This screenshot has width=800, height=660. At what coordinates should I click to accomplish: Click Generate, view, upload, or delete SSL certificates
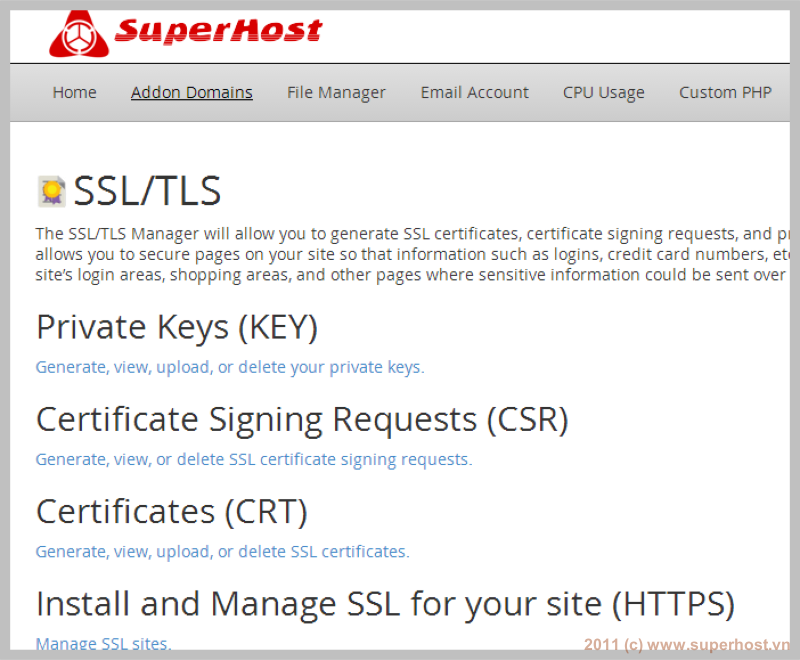[222, 552]
